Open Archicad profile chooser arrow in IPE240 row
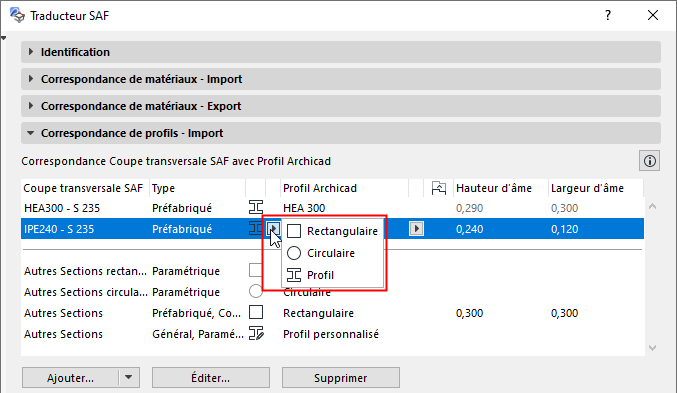Image resolution: width=677 pixels, height=393 pixels. tap(416, 228)
